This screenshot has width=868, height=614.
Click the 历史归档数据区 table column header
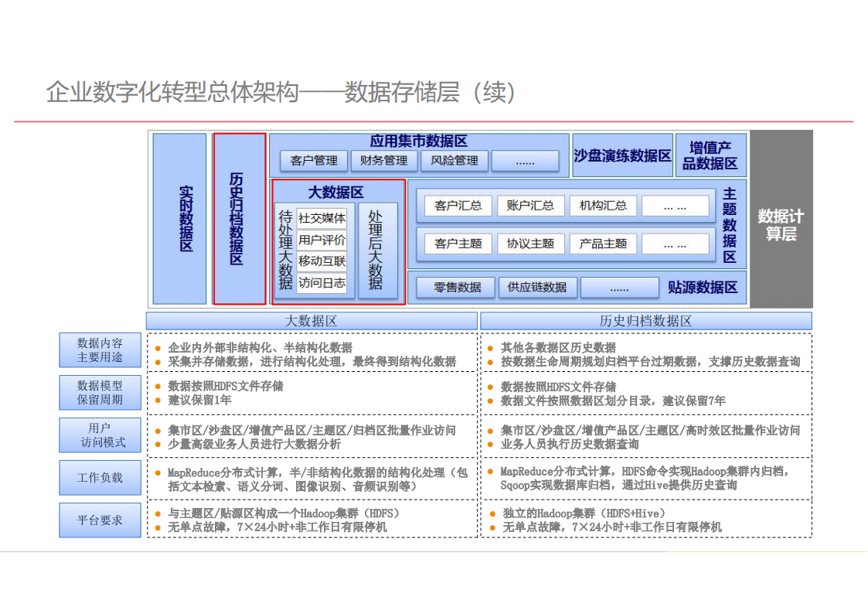[x=646, y=321]
